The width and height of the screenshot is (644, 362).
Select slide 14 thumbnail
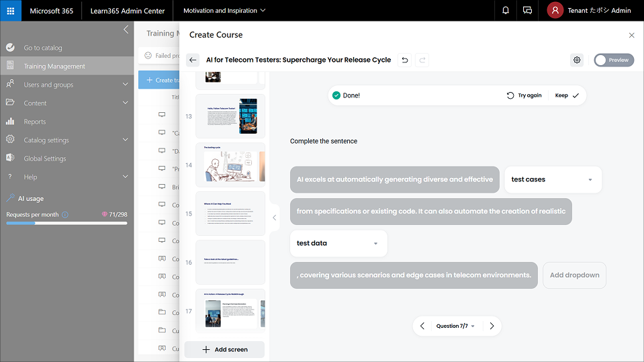230,165
